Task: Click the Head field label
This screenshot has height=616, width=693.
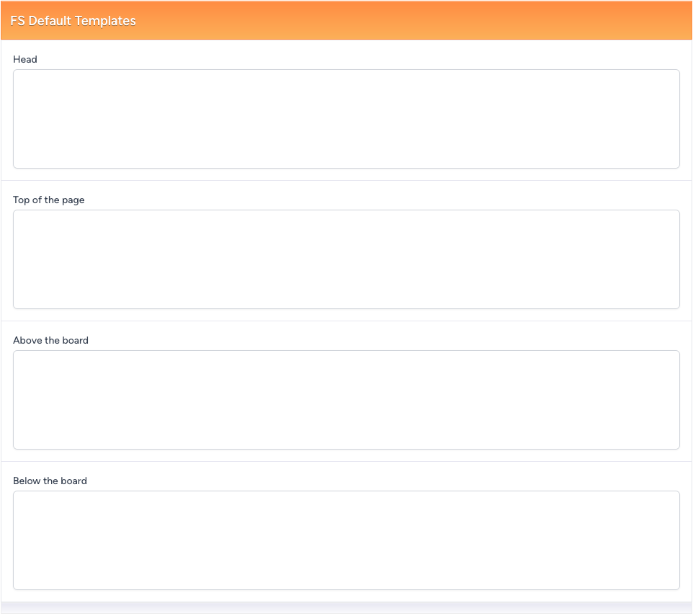Action: tap(25, 59)
